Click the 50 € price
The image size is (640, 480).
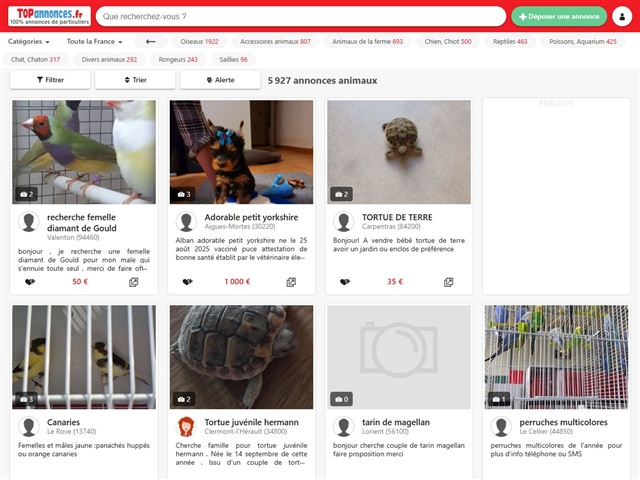click(x=80, y=282)
